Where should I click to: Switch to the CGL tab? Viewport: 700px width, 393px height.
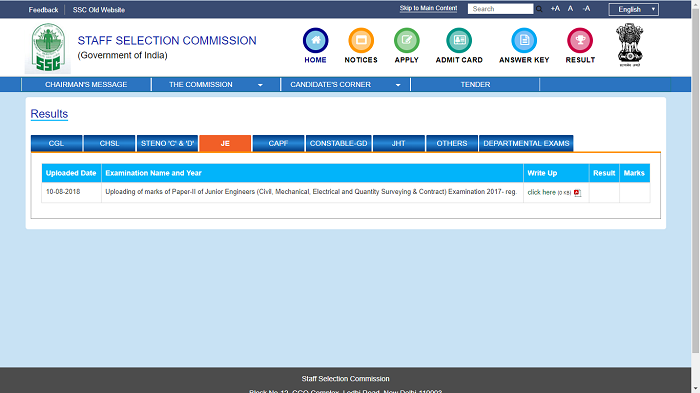pyautogui.click(x=56, y=143)
